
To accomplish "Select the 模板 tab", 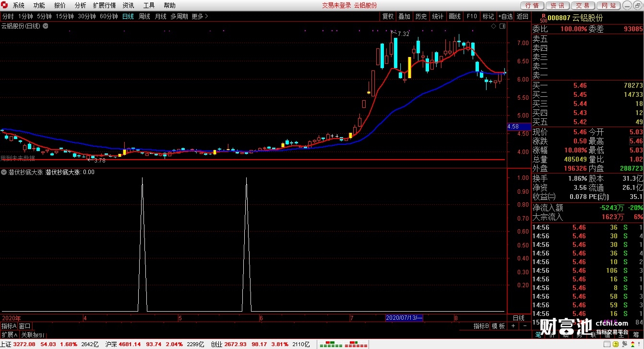I will click(x=498, y=326).
